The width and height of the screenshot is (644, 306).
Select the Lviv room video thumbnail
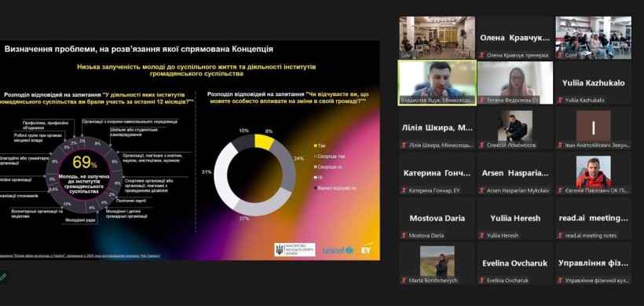coord(437,38)
